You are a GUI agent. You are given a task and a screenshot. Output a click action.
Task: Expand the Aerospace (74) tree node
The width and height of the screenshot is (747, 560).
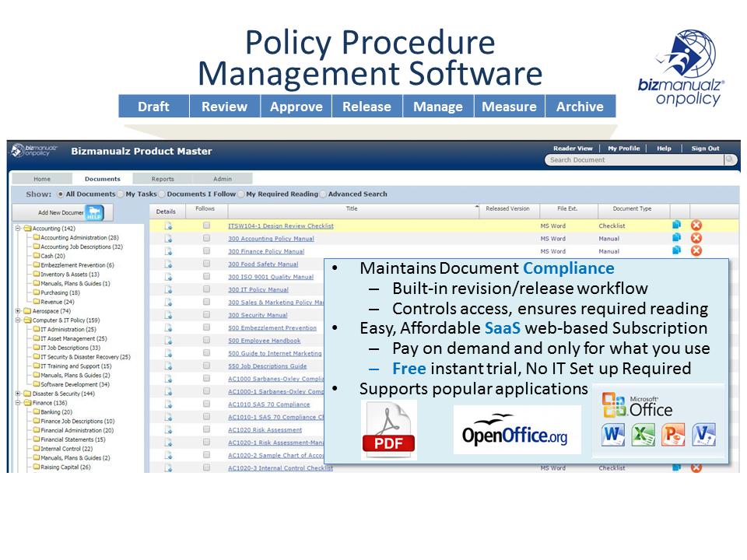tap(18, 311)
